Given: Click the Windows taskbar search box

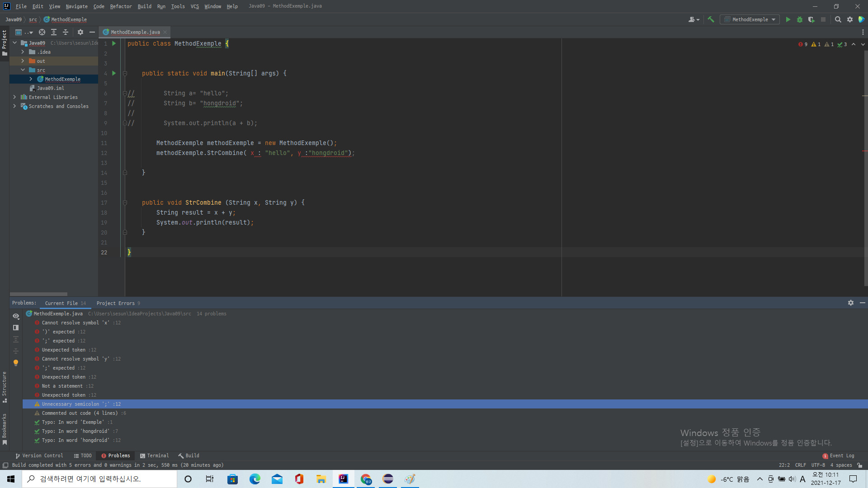Looking at the screenshot, I should pyautogui.click(x=99, y=479).
